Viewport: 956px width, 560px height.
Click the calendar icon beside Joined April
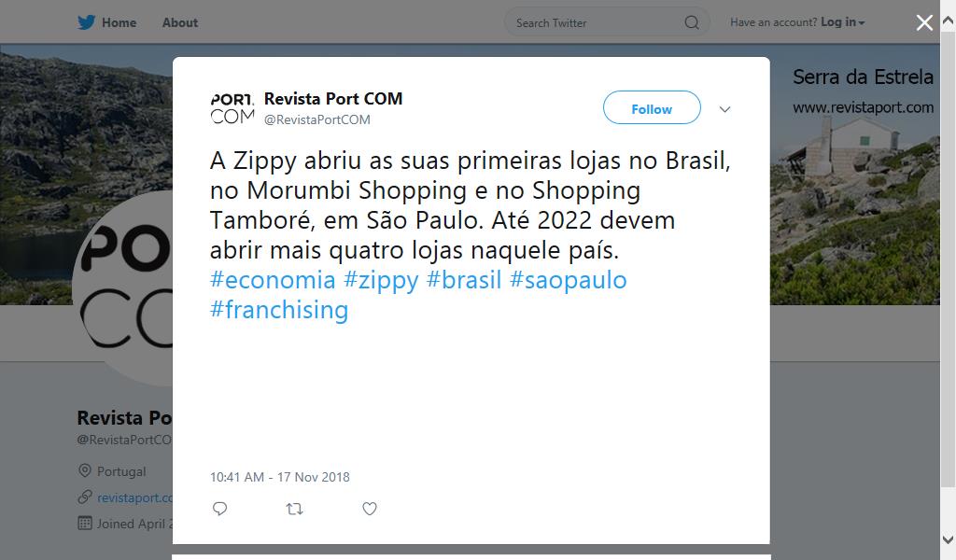tap(85, 524)
